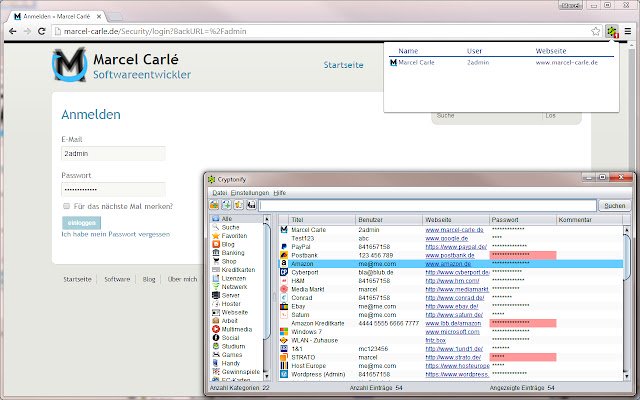Sort entries by Titel column header
This screenshot has width=640, height=400.
click(322, 220)
